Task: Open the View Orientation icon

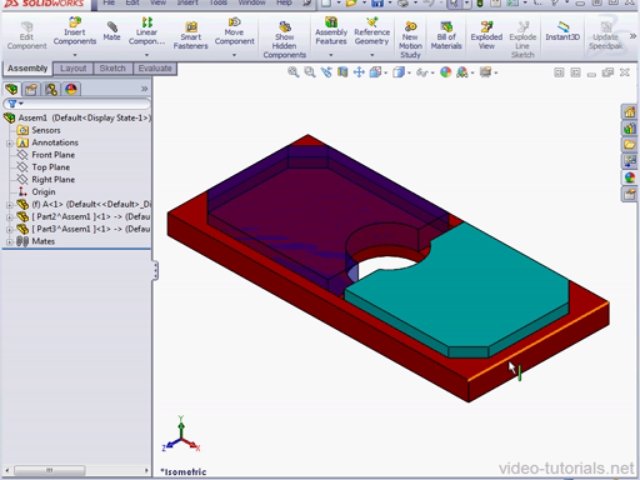Action: click(x=375, y=72)
